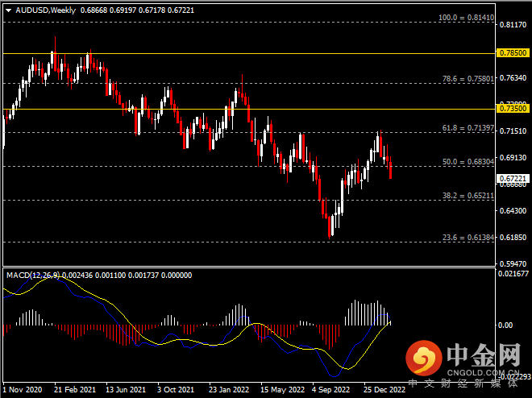Select the 50.0 Fibonacci level label

click(x=466, y=162)
